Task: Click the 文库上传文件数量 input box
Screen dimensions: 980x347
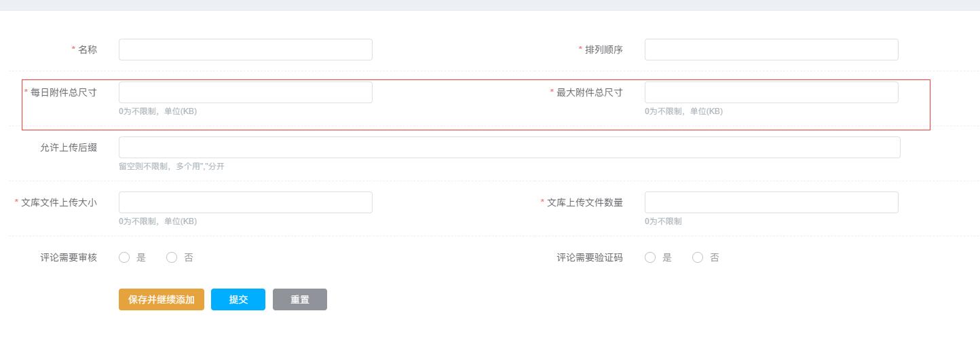Action: click(771, 202)
